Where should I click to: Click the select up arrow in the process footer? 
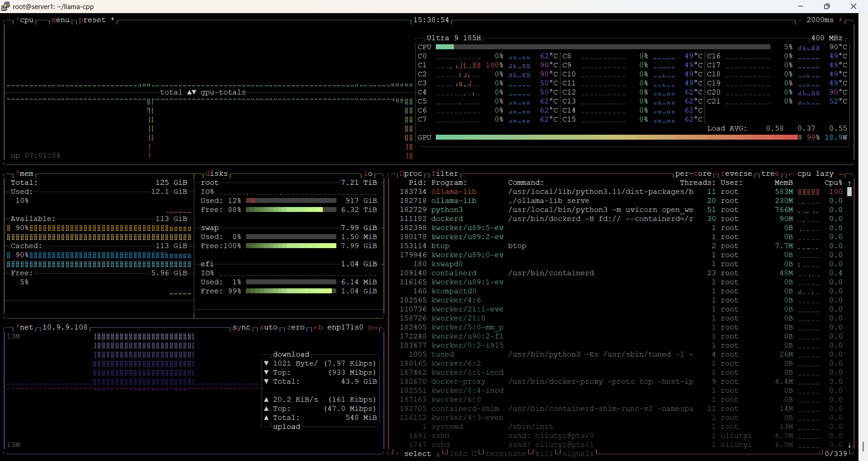pos(397,454)
